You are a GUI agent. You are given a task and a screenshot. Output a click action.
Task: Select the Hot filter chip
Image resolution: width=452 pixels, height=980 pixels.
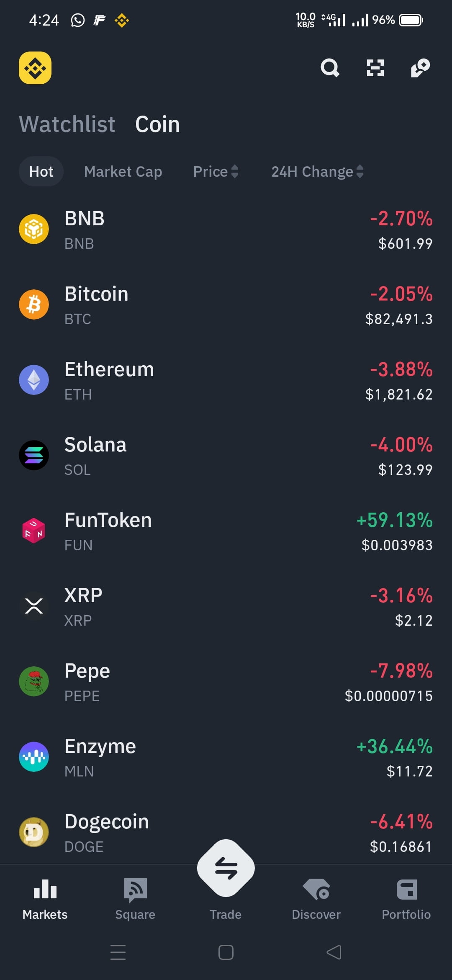point(41,172)
